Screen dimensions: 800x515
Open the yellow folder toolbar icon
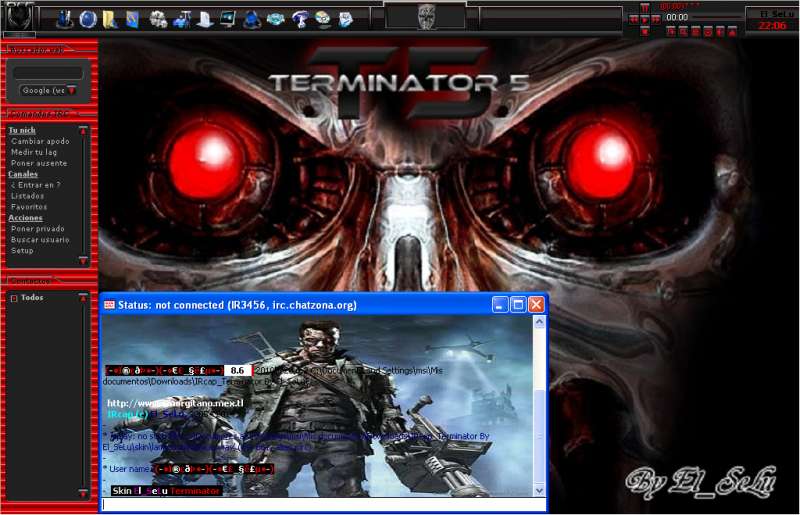[110, 19]
